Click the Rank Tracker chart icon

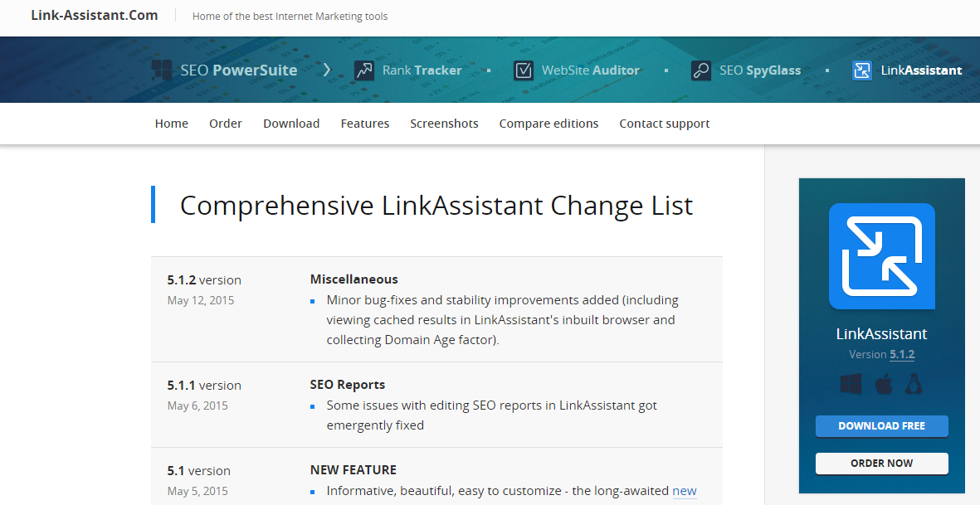(364, 70)
